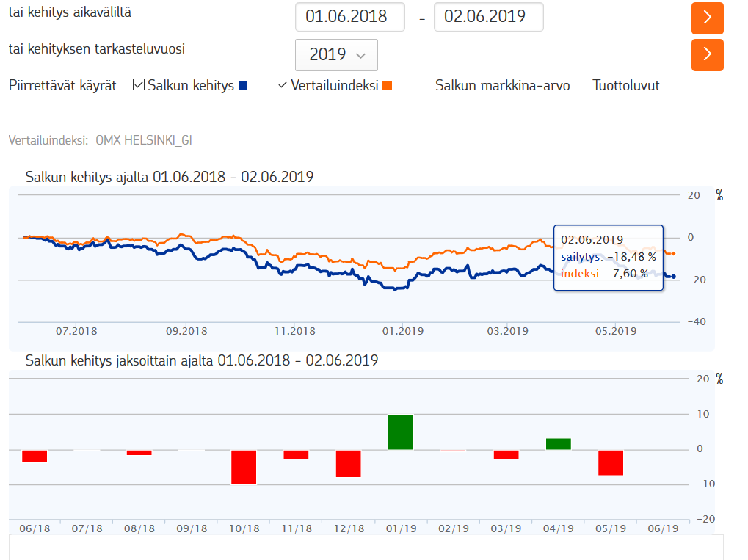
Task: Enable the Salkun markkina-arvo checkbox
Action: click(426, 85)
